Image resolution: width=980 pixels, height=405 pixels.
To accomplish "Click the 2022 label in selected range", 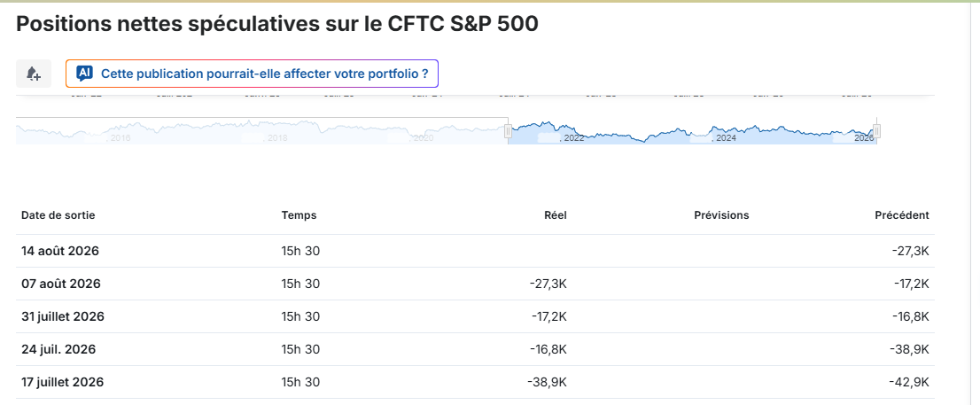I will 574,138.
